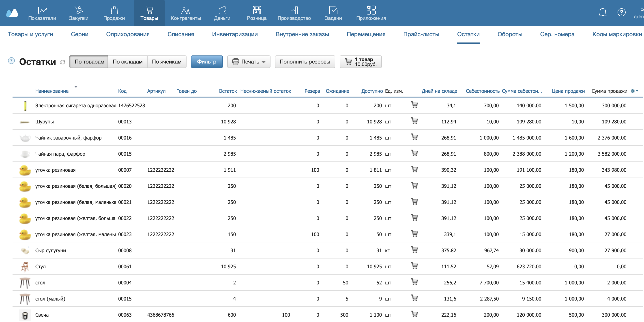Add Свеча to cart via row icon
The width and height of the screenshot is (644, 322).
(414, 314)
